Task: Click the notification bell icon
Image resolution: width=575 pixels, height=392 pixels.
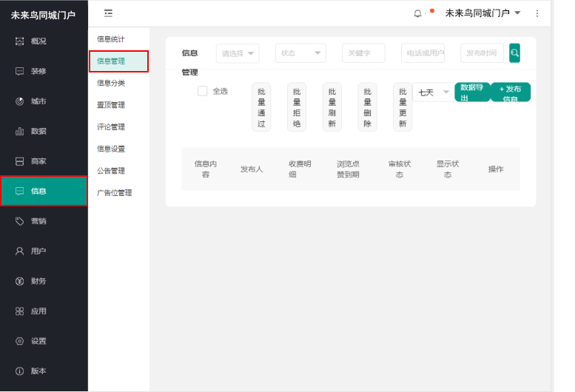Action: click(x=417, y=13)
